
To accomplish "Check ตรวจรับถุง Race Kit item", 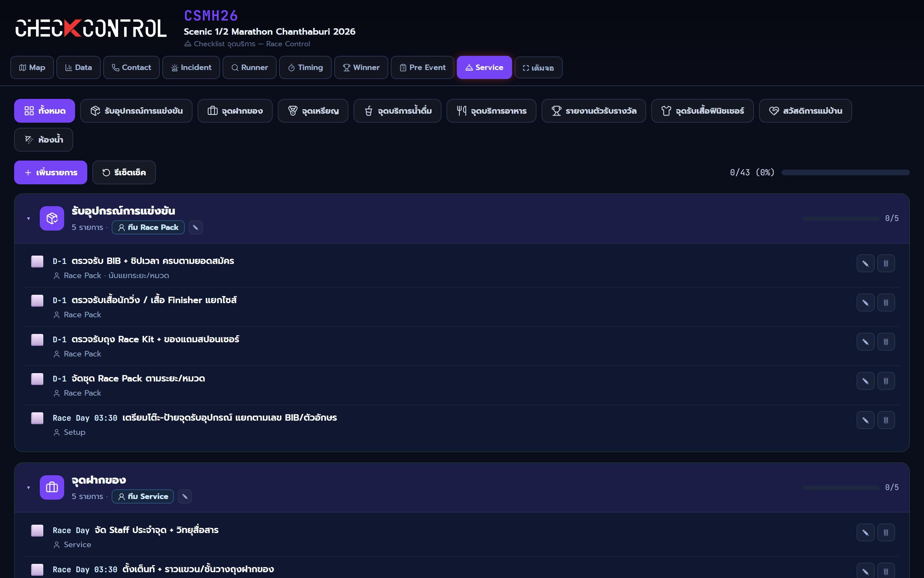I will [37, 340].
